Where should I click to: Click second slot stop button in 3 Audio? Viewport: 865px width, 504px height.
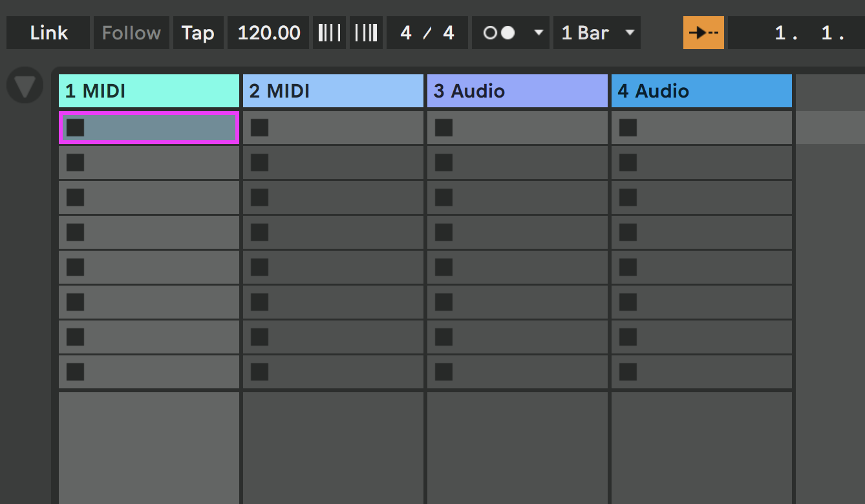tap(444, 163)
